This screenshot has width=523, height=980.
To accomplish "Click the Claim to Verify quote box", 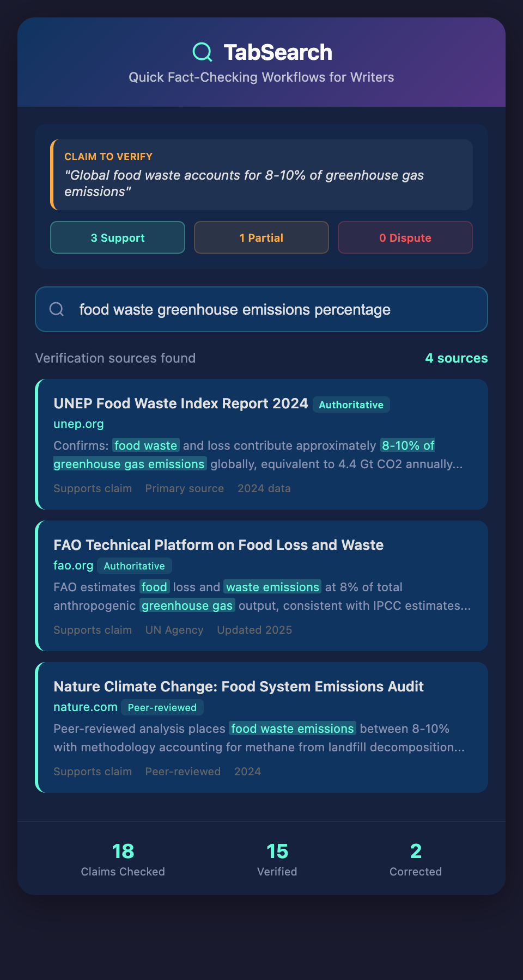I will [x=261, y=175].
